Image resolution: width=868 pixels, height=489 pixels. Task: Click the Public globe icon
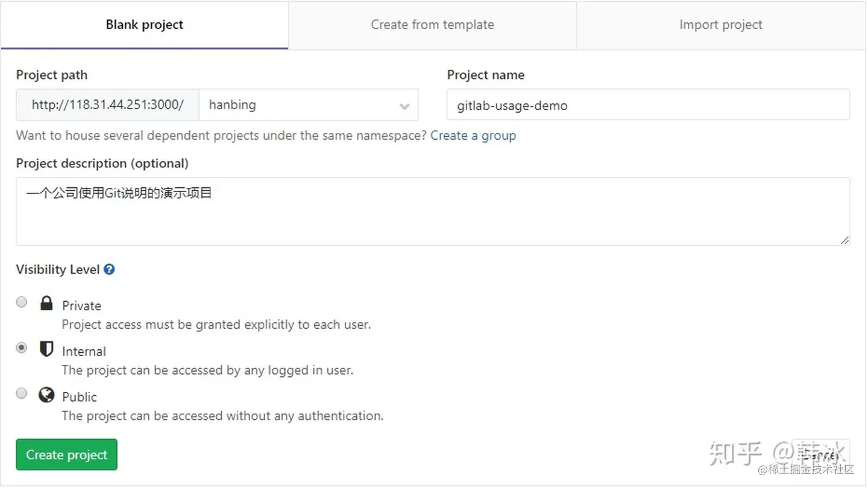pos(46,394)
